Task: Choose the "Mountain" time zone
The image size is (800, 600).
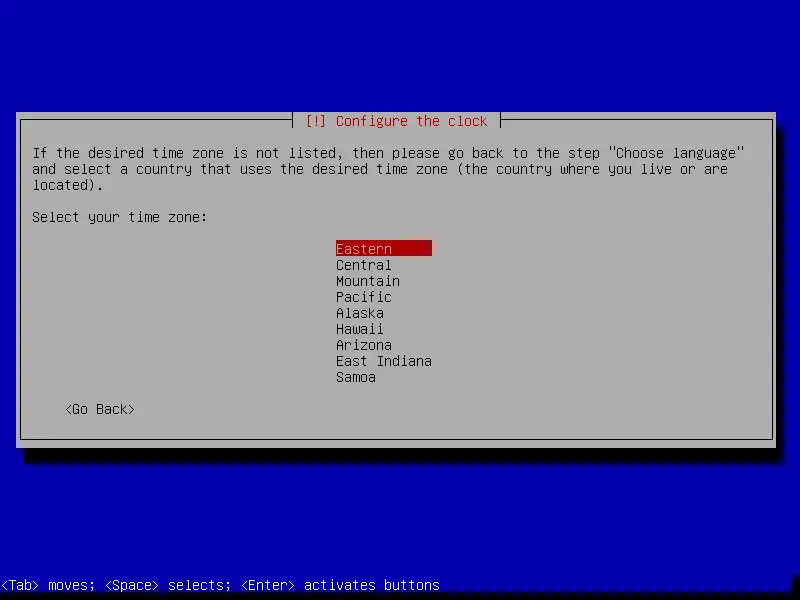Action: click(367, 280)
